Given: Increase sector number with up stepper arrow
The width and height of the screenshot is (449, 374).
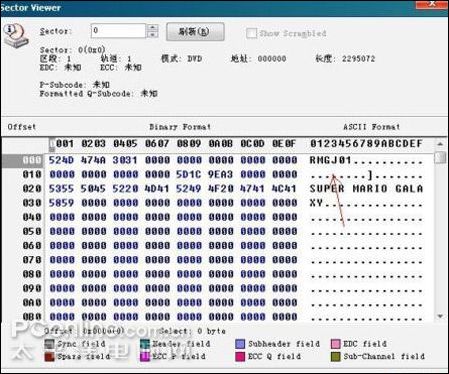Looking at the screenshot, I should click(x=152, y=28).
